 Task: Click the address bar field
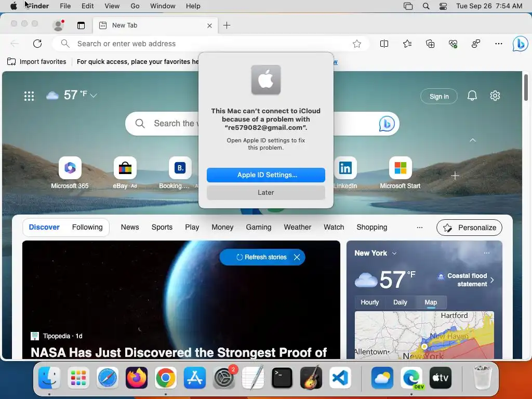pos(210,44)
